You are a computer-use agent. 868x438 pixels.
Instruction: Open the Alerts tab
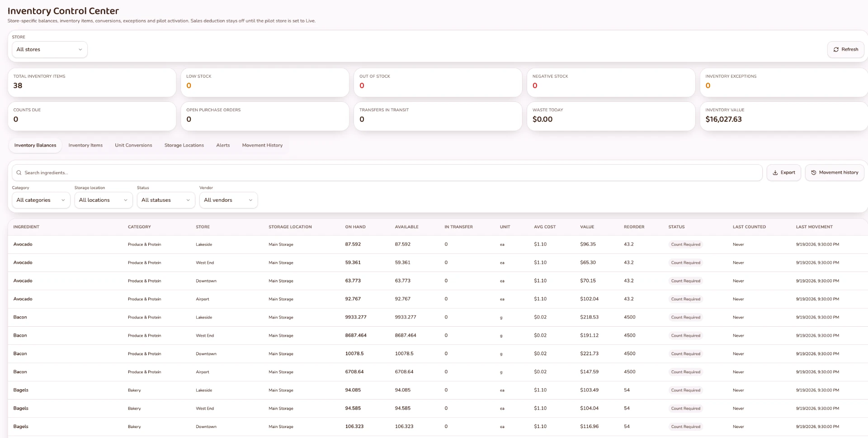pyautogui.click(x=223, y=145)
